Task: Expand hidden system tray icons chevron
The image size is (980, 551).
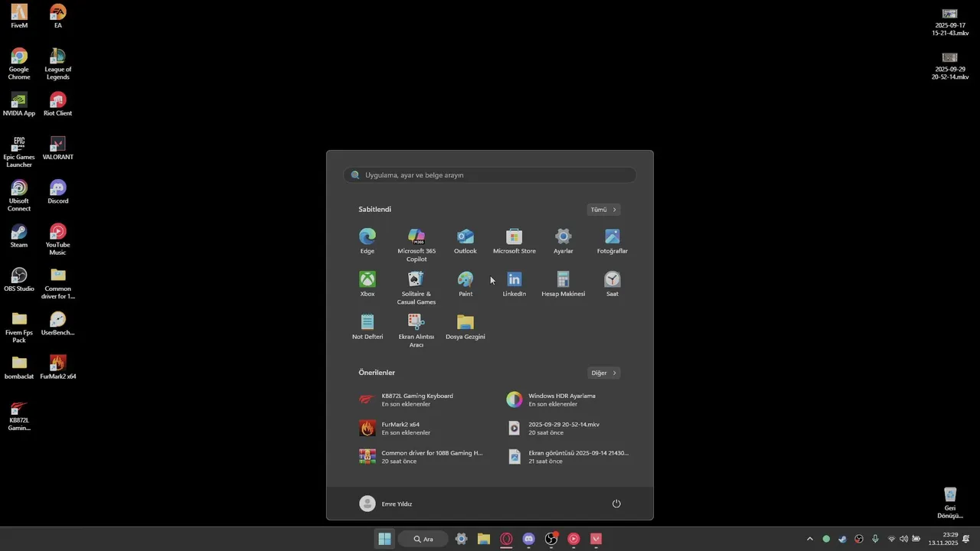Action: coord(810,539)
